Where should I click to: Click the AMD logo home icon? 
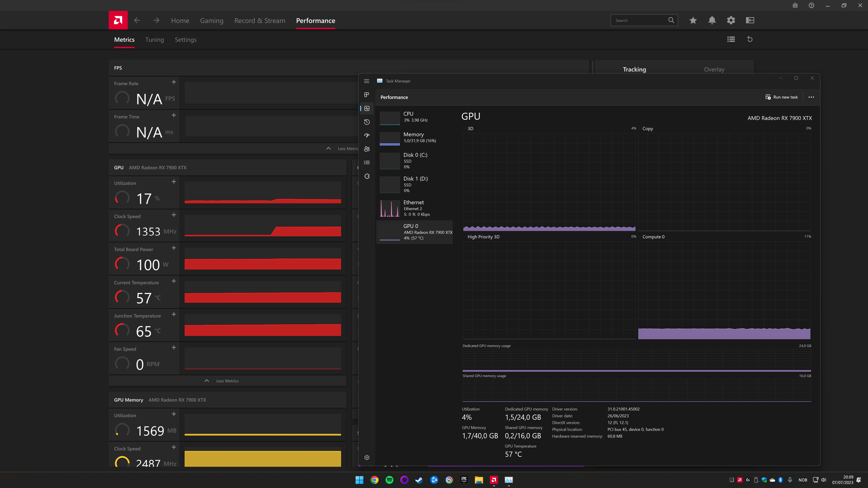click(x=118, y=20)
